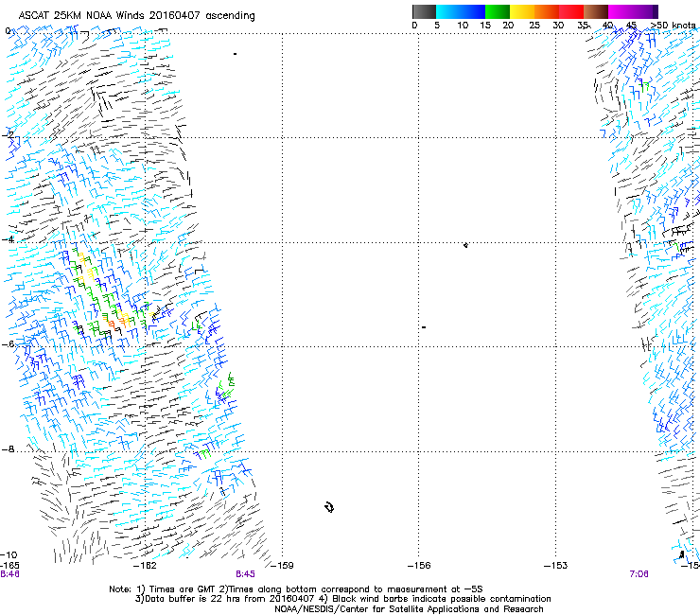This screenshot has width=700, height=615.
Task: Pick the dark blue segment of the speed scale
Action: click(473, 11)
